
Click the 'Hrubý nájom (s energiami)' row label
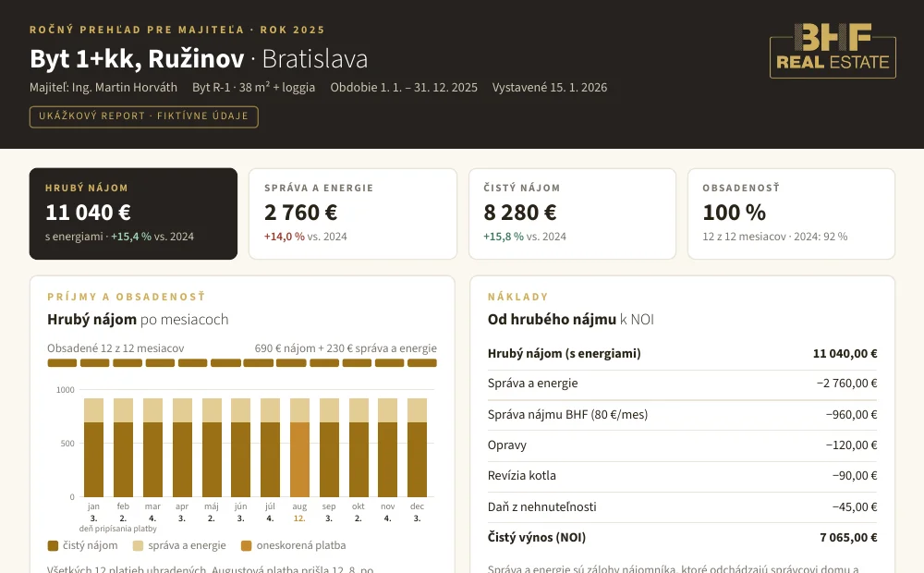(564, 354)
